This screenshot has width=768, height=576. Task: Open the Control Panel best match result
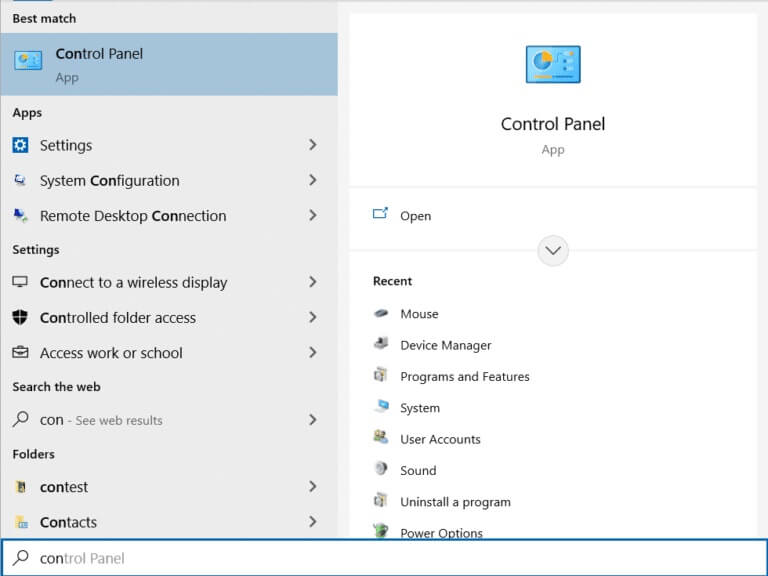169,64
